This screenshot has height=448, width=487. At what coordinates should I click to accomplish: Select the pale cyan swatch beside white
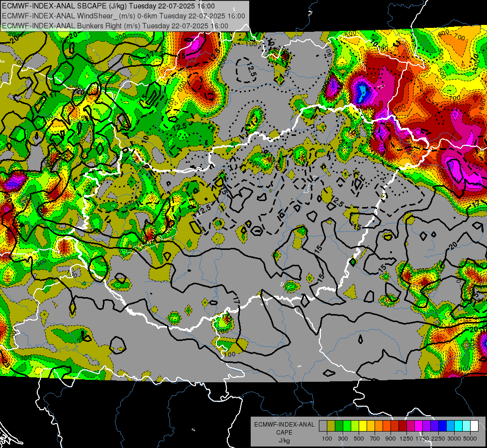point(467,426)
